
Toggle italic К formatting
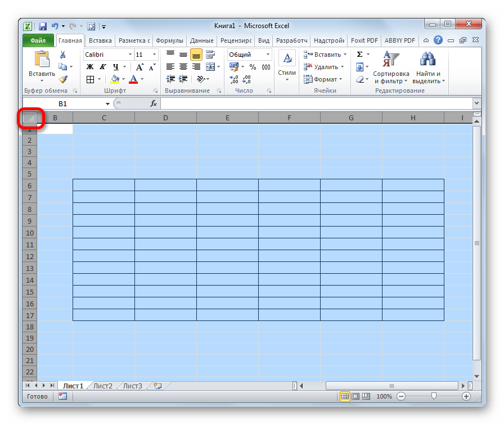click(102, 67)
